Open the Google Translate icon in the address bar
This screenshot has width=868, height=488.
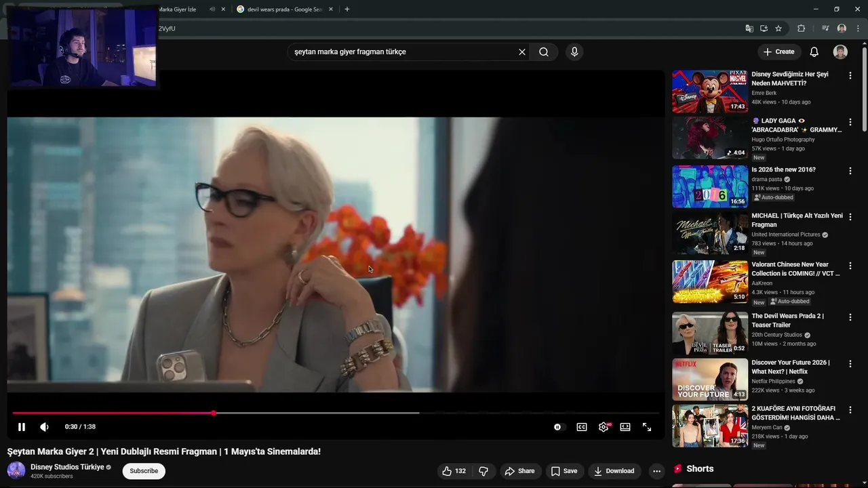click(x=749, y=28)
